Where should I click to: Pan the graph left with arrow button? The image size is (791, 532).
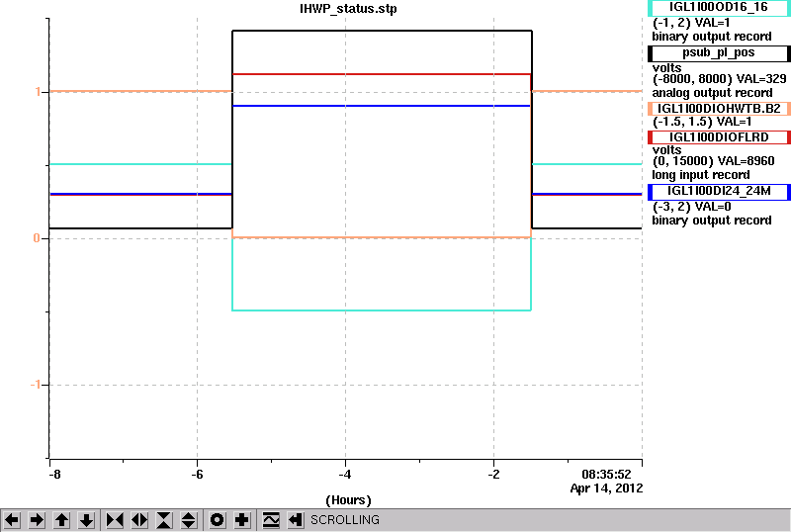click(x=12, y=520)
